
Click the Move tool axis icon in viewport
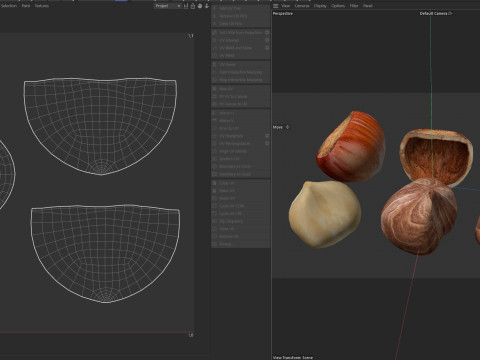click(287, 127)
